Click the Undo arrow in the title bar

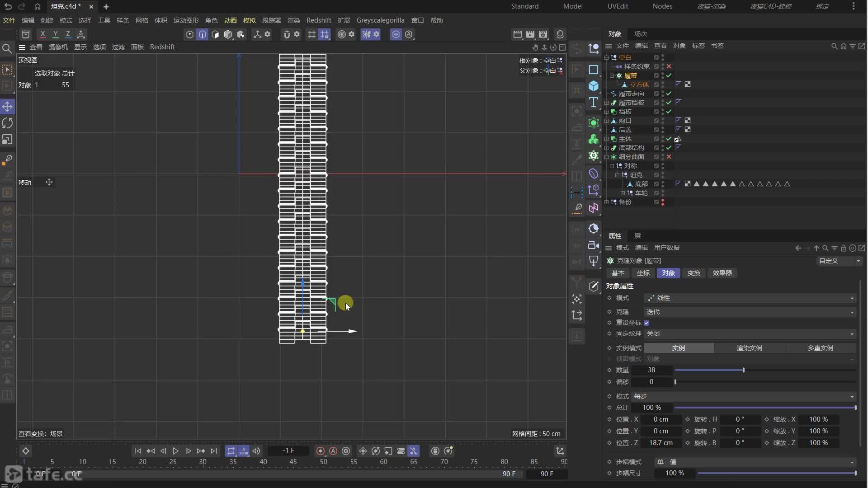click(x=8, y=6)
